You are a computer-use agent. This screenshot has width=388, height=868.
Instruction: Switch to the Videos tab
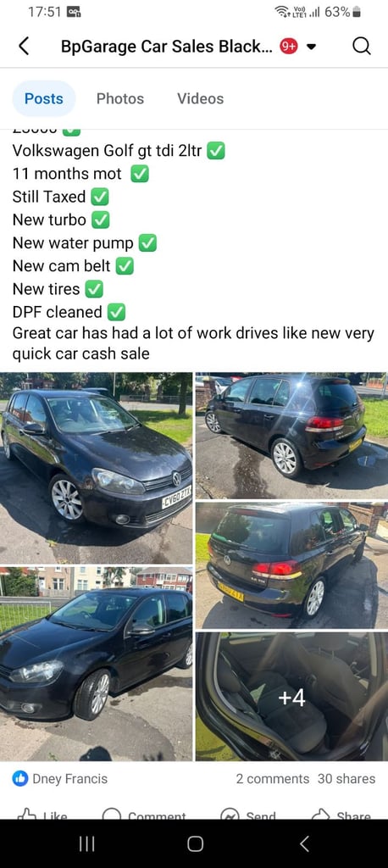point(201,98)
